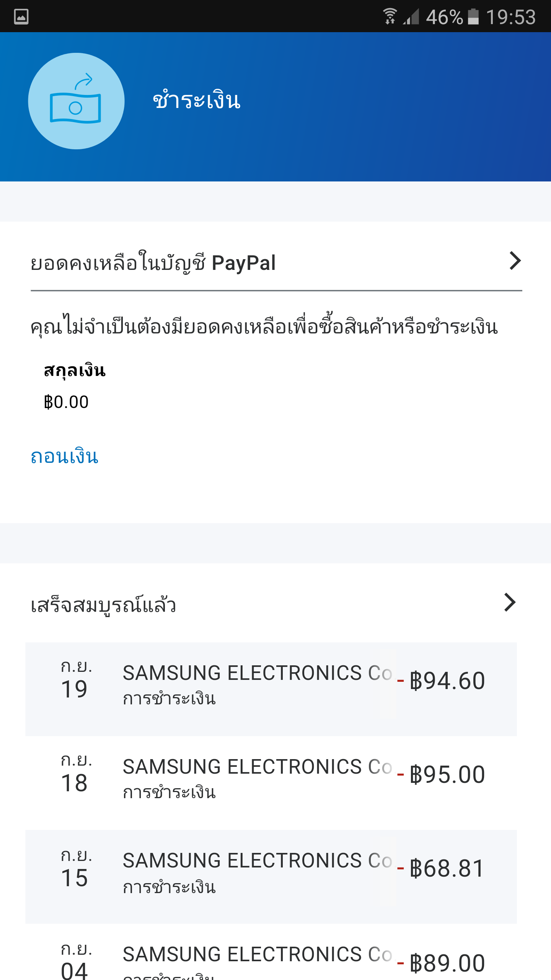Select the transaction dated ก.ย. 19
Image resolution: width=551 pixels, height=980 pixels.
75,681
